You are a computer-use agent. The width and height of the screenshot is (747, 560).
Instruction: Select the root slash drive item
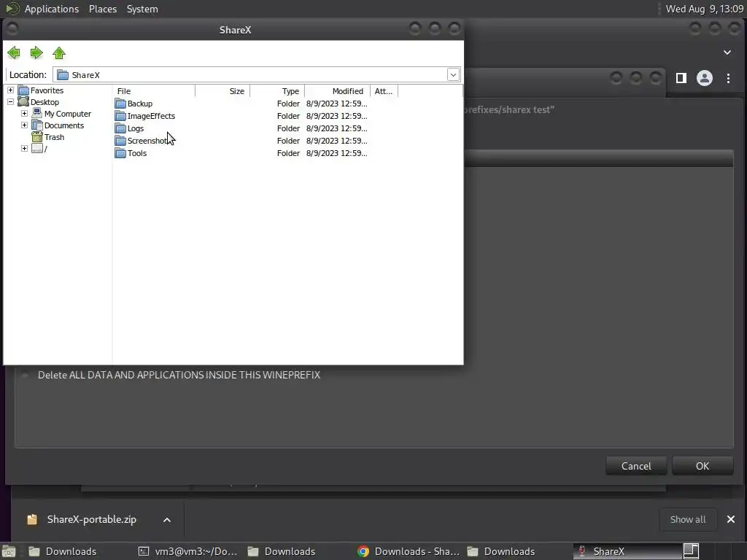[45, 149]
